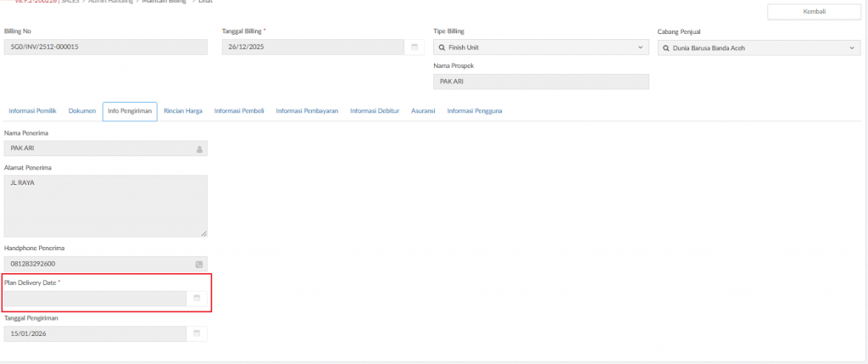Click the Plan Delivery Date input field

(95, 299)
